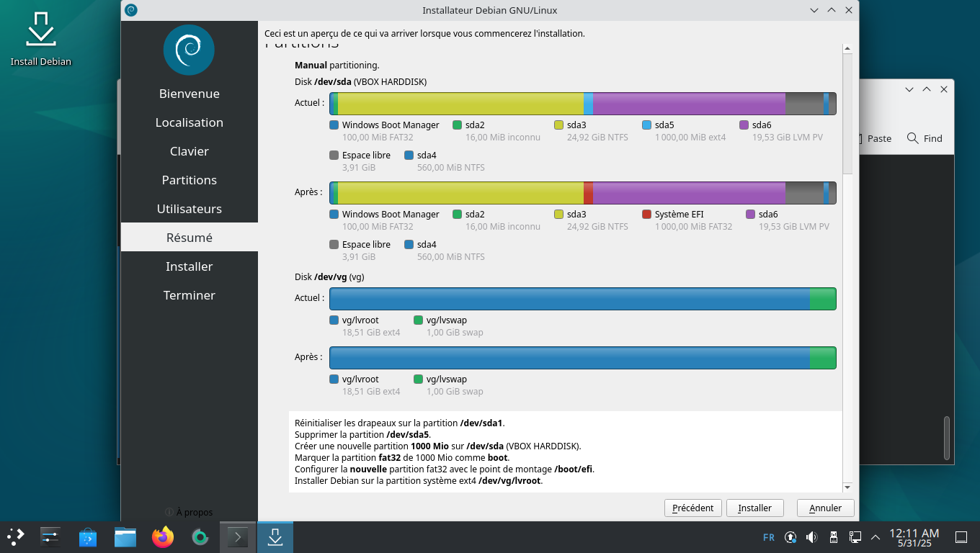This screenshot has height=553, width=980.
Task: Open System Settings from the taskbar
Action: (50, 536)
